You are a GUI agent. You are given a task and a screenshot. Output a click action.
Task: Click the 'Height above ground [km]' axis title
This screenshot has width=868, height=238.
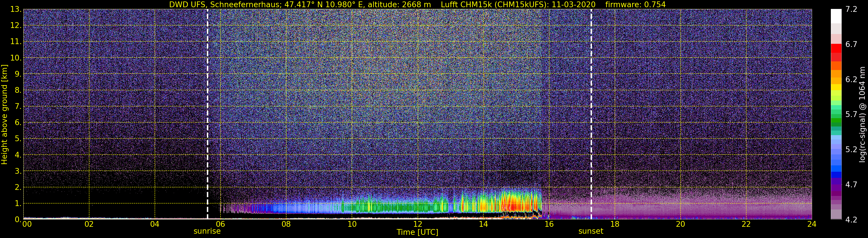coord(4,115)
